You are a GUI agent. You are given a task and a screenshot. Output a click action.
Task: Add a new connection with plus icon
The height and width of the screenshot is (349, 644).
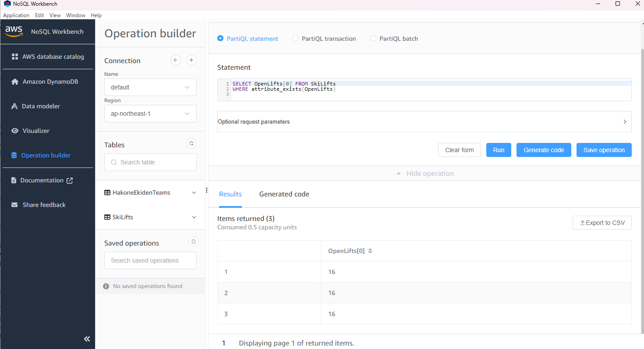tap(191, 60)
